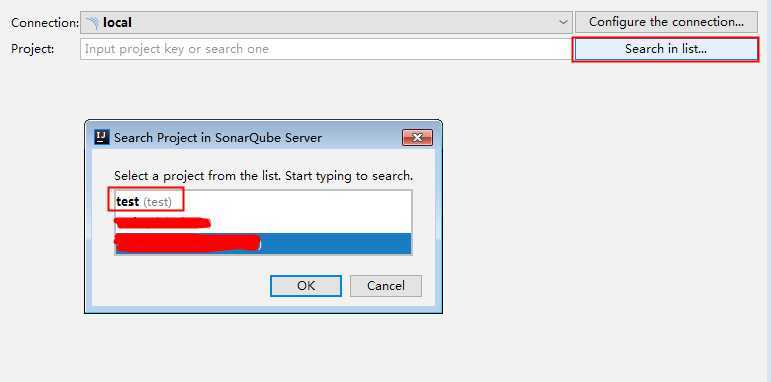Click the Connection label
Viewport: 771px width, 382px height.
(x=45, y=23)
